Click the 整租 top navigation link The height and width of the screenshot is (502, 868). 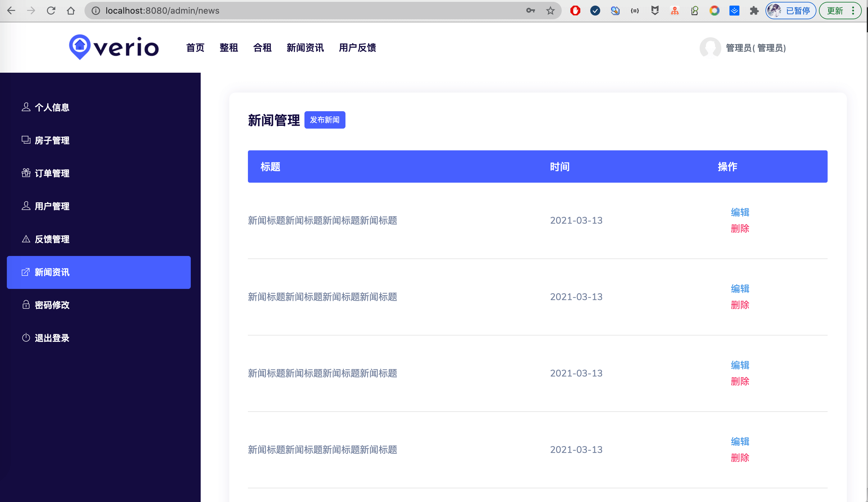[x=229, y=48]
